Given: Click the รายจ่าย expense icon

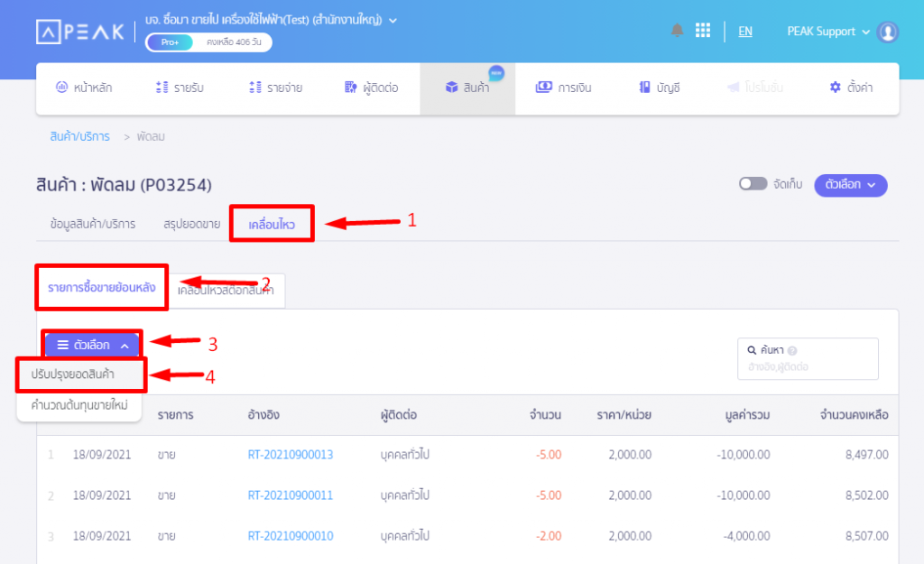Looking at the screenshot, I should tap(254, 88).
